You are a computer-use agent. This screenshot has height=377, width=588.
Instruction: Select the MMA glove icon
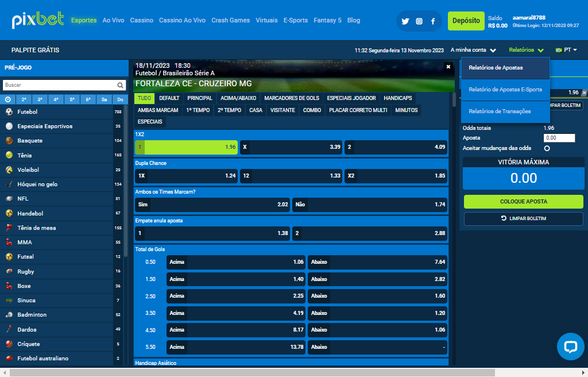[9, 242]
